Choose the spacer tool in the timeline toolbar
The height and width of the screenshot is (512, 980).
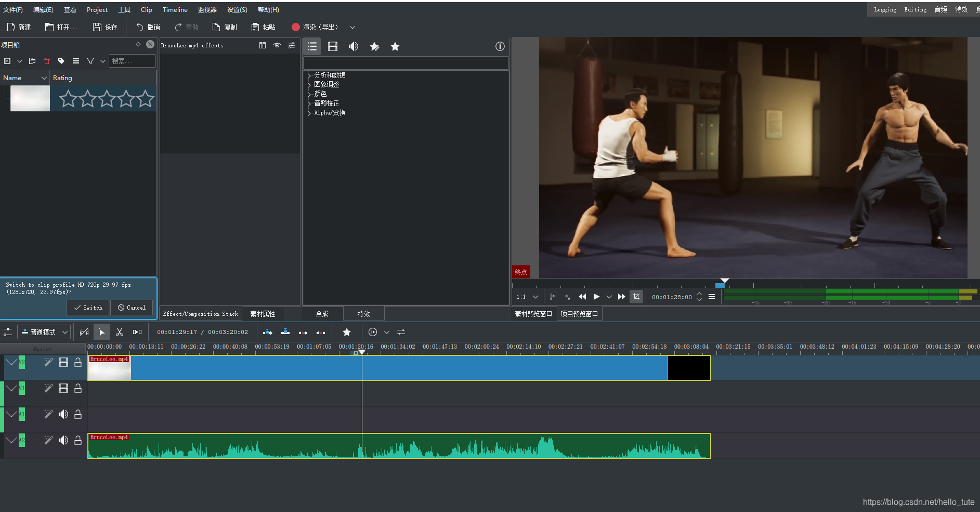[x=137, y=332]
